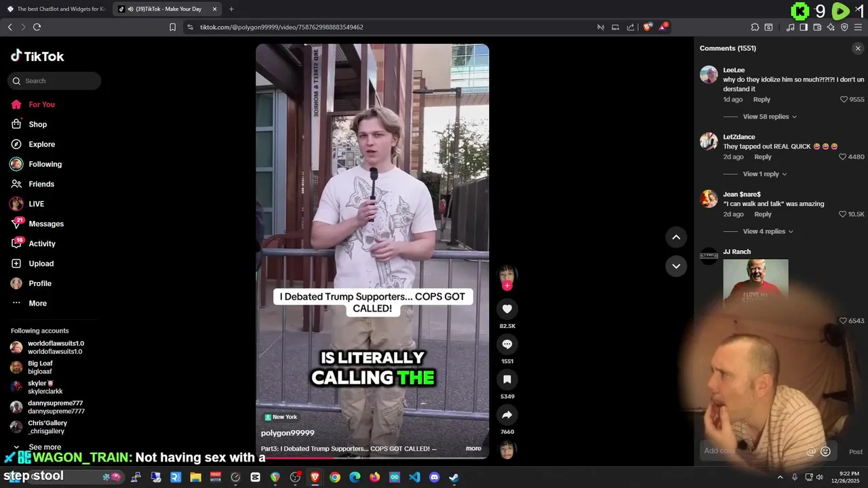Seek on the video progress bar
This screenshot has width=868, height=488.
pyautogui.click(x=372, y=457)
